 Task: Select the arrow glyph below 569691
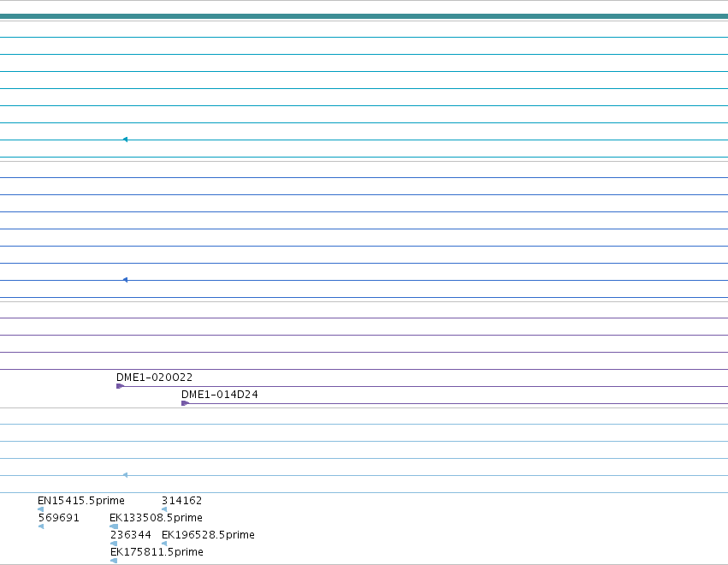click(41, 526)
